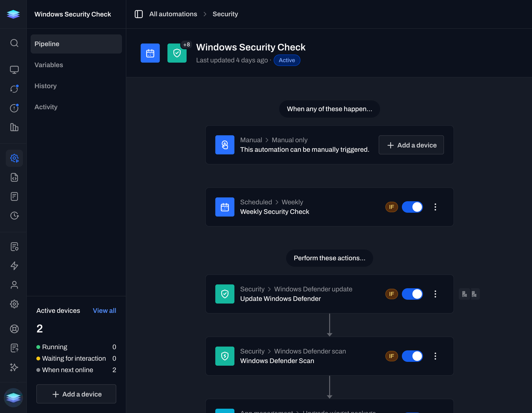Toggle the sidebar panel icon

(139, 14)
